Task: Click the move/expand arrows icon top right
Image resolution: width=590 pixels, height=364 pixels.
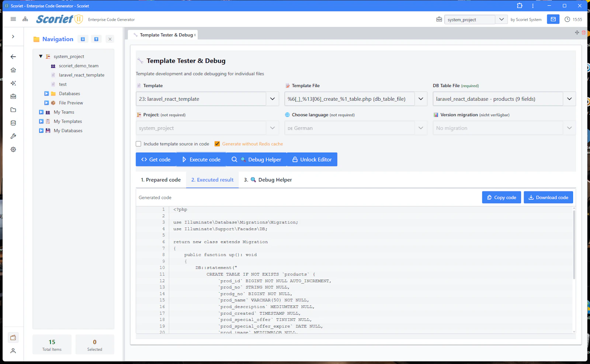Action: click(x=577, y=32)
